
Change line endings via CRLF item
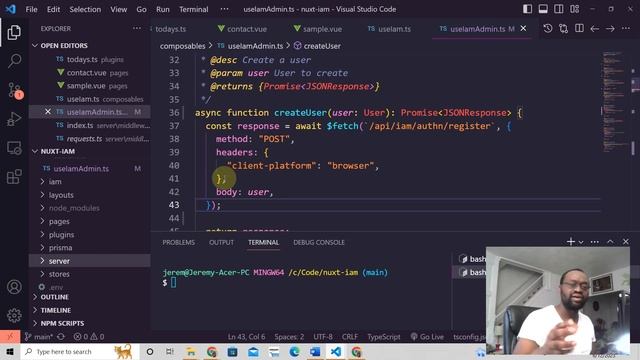349,337
